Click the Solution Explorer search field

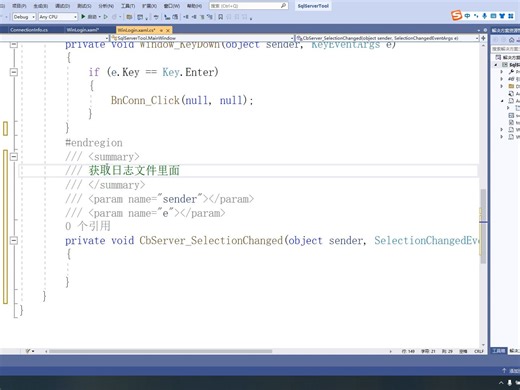(506, 49)
